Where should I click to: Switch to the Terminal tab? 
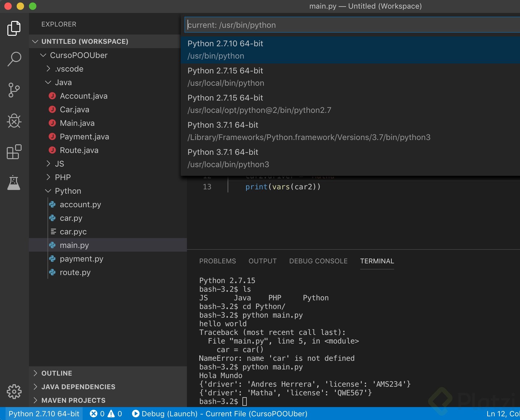coord(377,261)
